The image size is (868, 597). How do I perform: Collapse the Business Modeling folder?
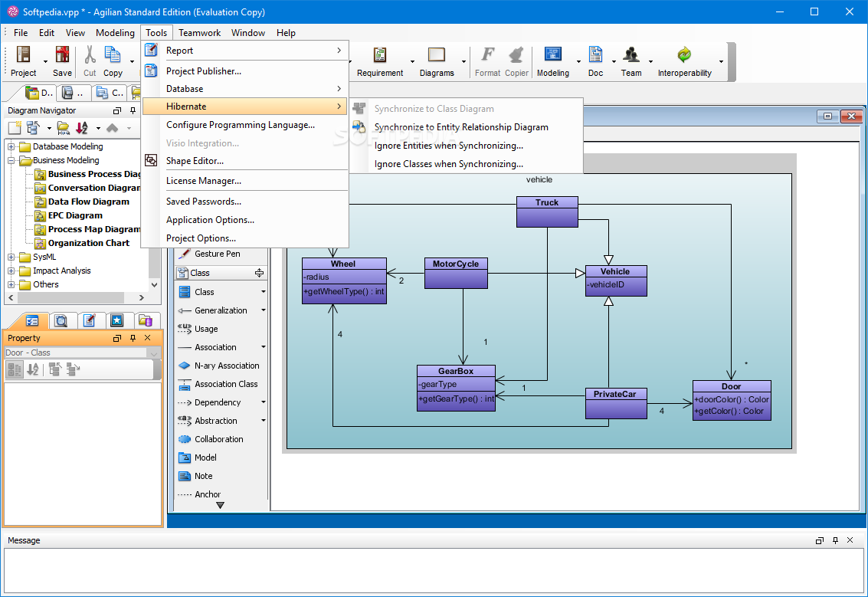11,161
